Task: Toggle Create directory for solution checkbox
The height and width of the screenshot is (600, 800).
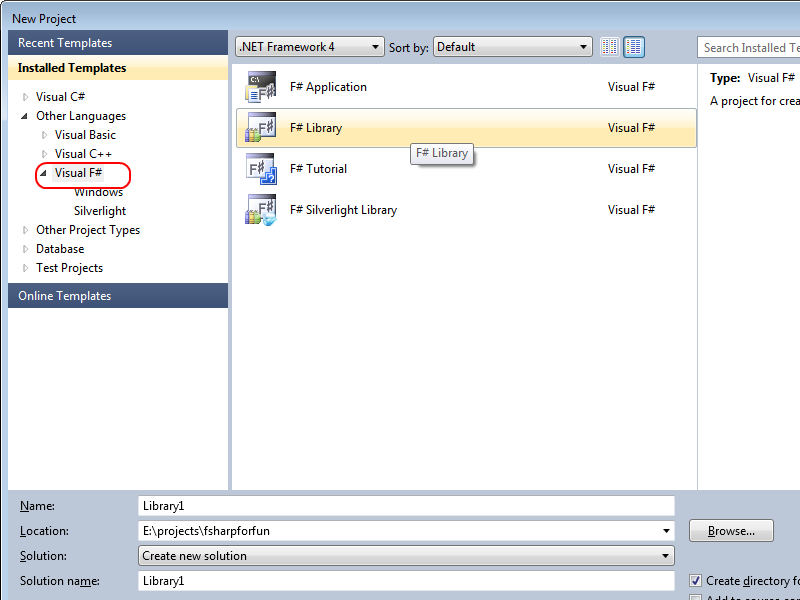Action: pyautogui.click(x=695, y=581)
